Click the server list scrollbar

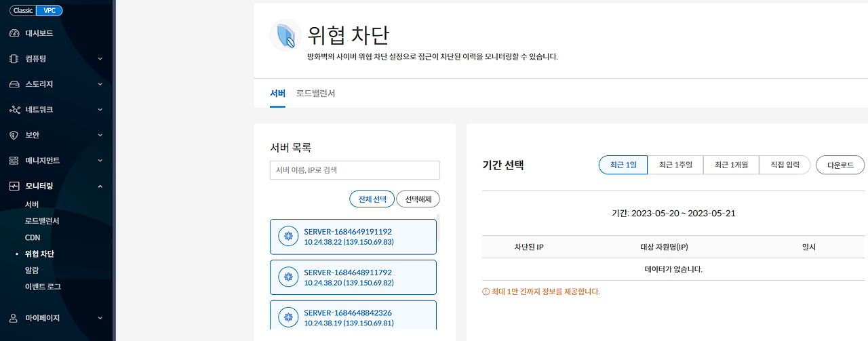point(439,228)
